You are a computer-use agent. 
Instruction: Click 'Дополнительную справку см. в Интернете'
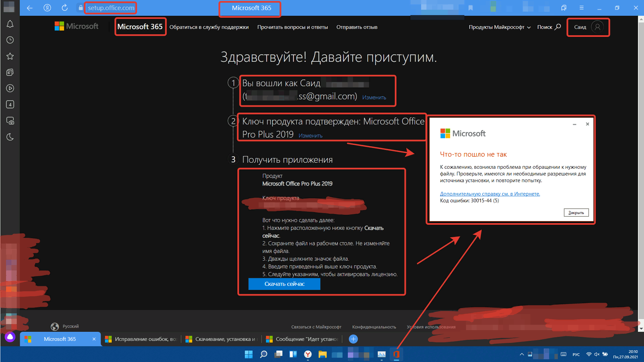[490, 194]
